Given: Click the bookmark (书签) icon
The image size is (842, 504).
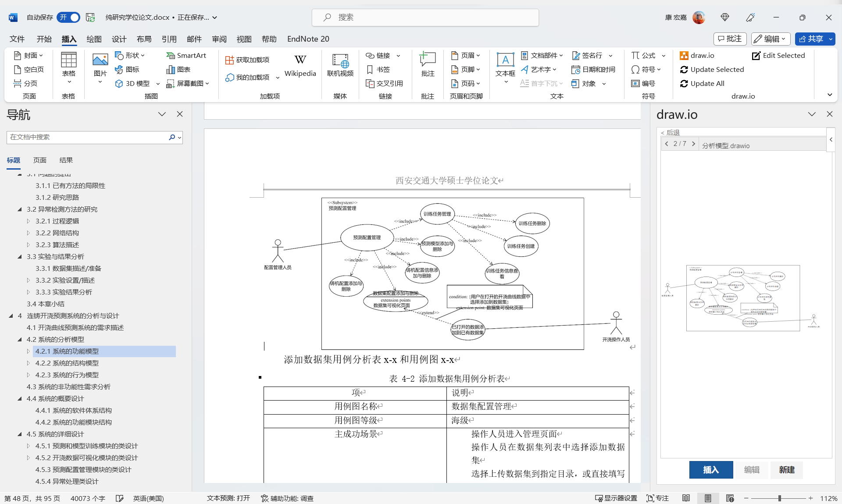Looking at the screenshot, I should (370, 69).
